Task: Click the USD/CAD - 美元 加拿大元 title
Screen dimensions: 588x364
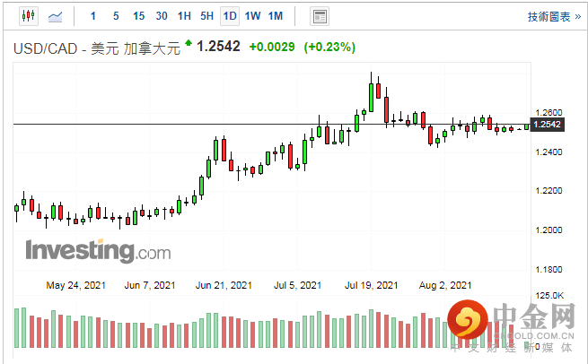Action: click(x=97, y=48)
